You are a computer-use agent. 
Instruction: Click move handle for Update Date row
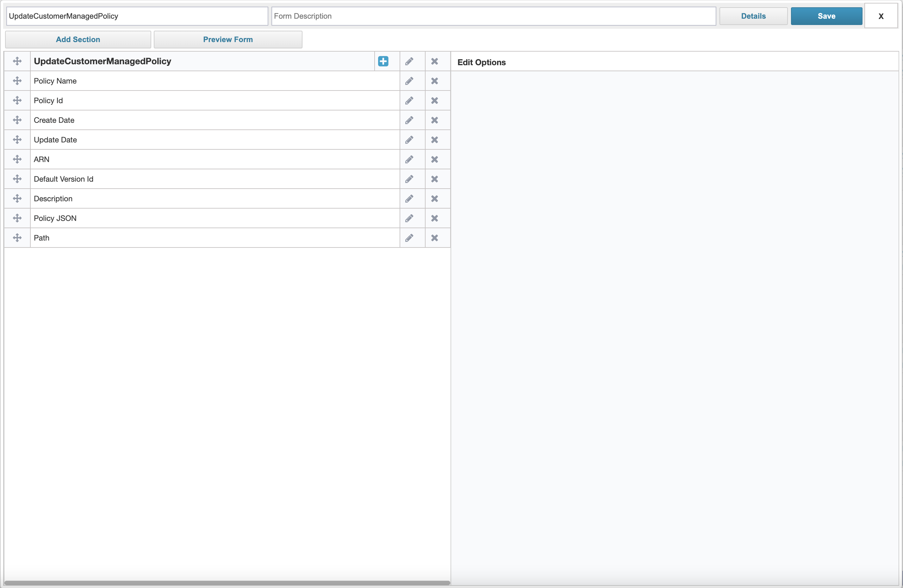click(17, 140)
